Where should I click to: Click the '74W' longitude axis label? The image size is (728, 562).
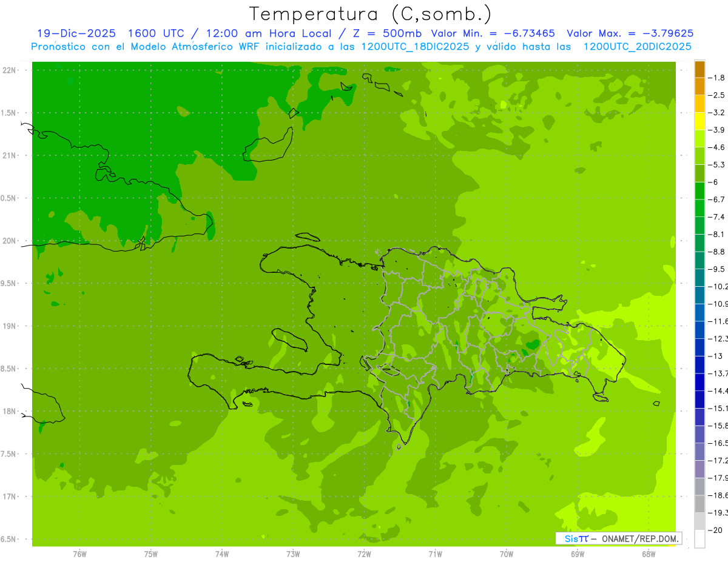[221, 554]
